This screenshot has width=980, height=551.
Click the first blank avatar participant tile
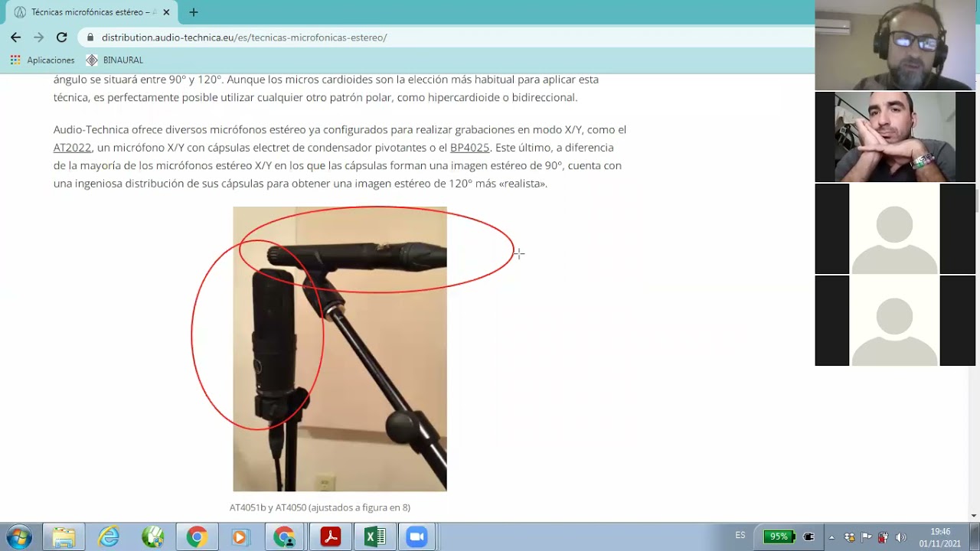click(x=895, y=229)
